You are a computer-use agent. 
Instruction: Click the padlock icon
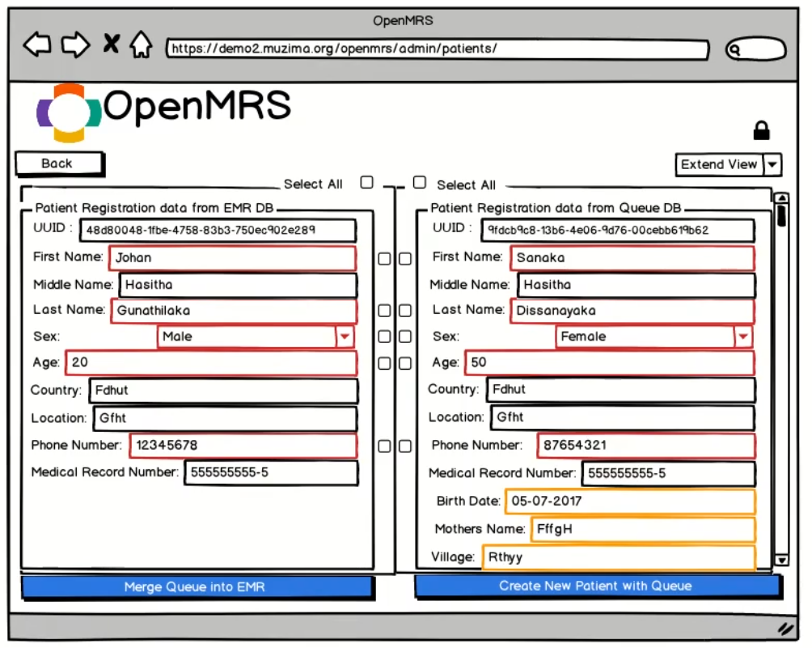click(761, 130)
